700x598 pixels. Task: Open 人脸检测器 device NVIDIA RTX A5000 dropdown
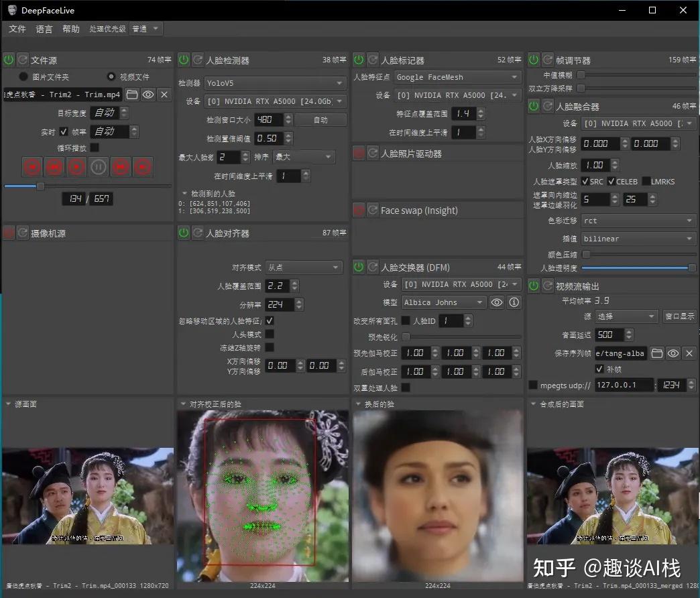[276, 101]
